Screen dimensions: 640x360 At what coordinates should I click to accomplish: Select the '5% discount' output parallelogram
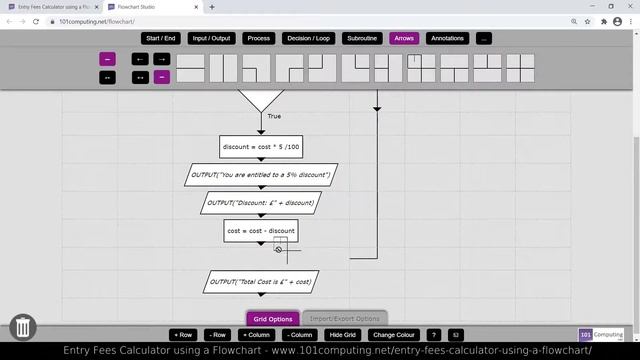point(261,175)
